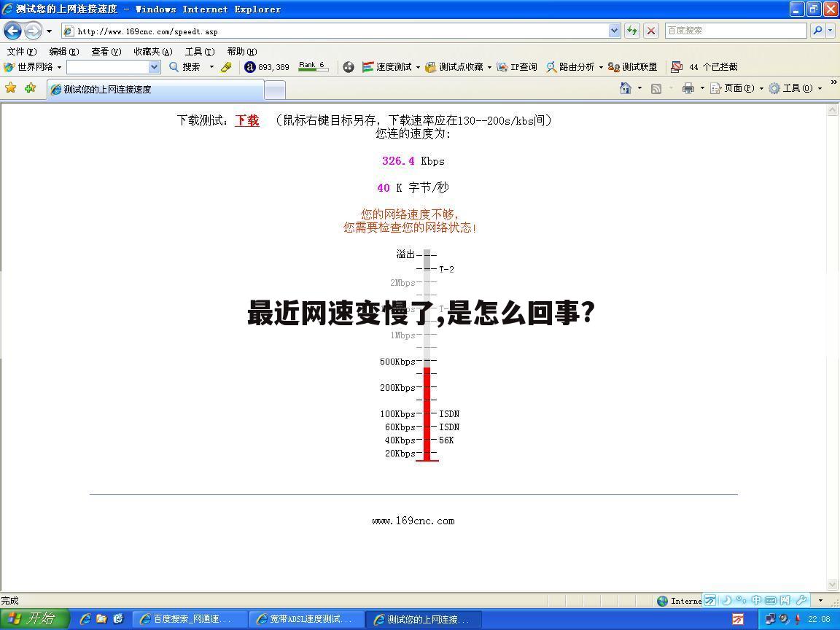Open the recent pages dropdown beside Forward
The height and width of the screenshot is (630, 840).
point(50,31)
